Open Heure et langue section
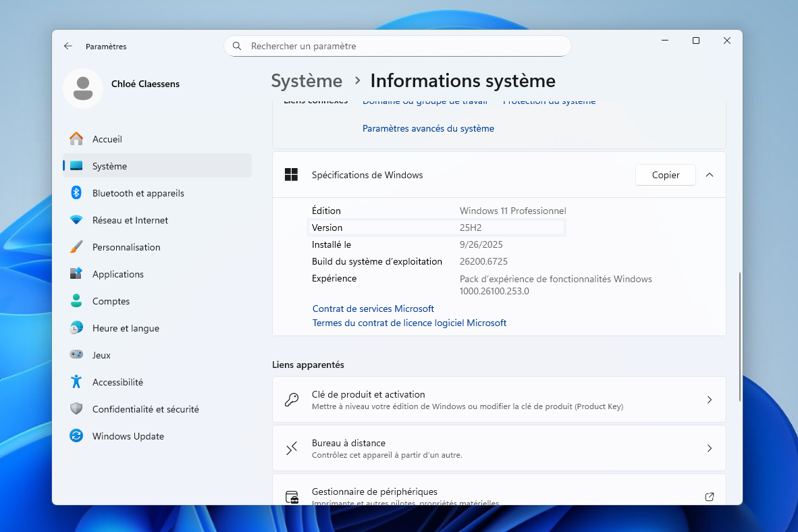The image size is (798, 532). (126, 328)
